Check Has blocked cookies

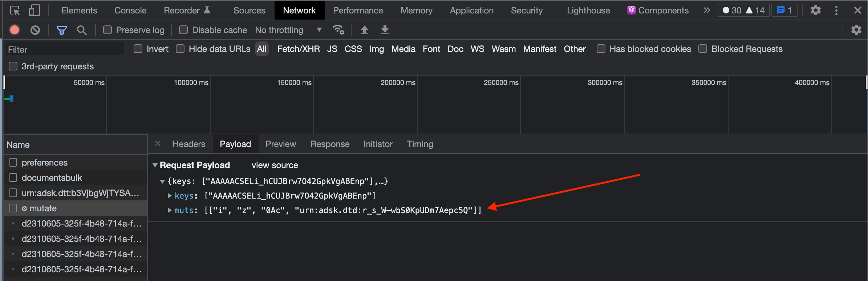tap(601, 49)
